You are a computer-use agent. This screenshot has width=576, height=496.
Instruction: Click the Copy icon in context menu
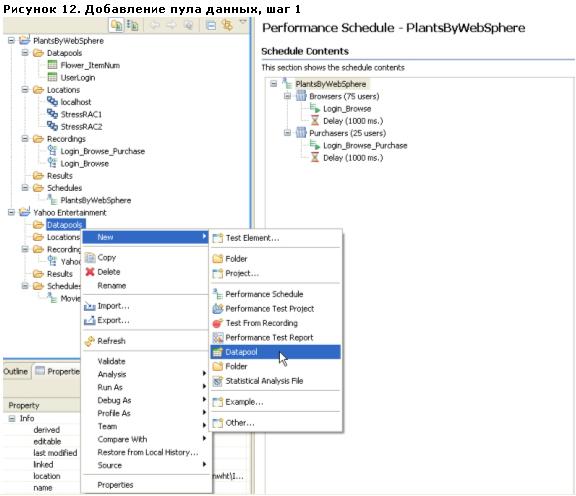point(90,258)
